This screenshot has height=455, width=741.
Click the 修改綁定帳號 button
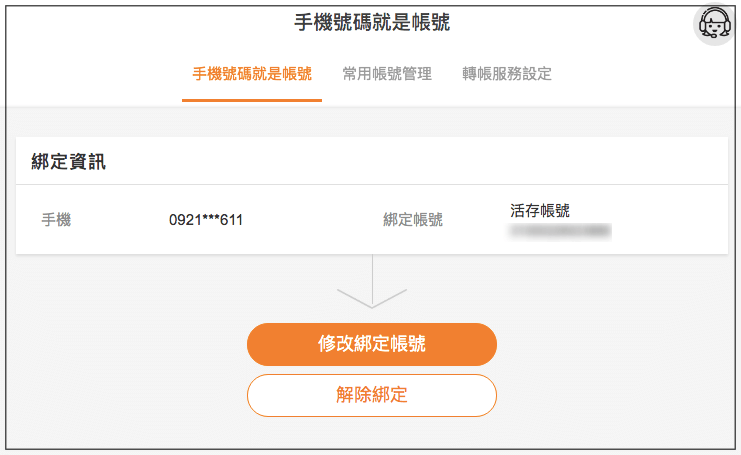point(372,344)
